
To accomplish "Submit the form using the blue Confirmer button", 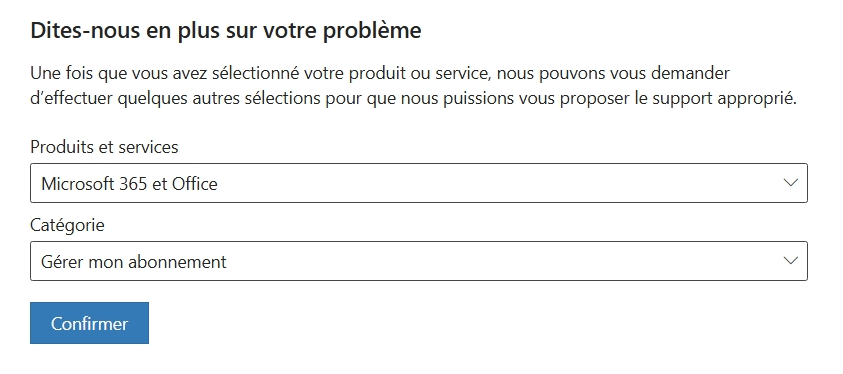I will [x=89, y=323].
